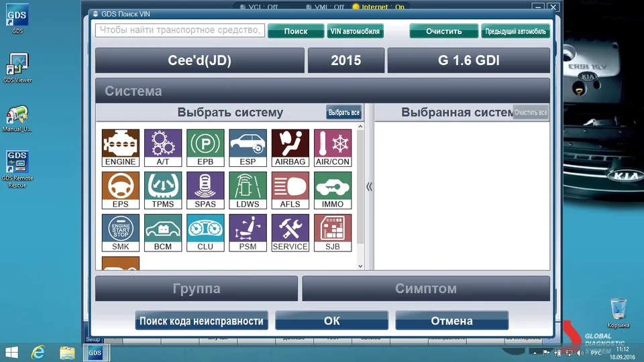
Task: Click the system list scrollbar thumb
Action: [360, 187]
